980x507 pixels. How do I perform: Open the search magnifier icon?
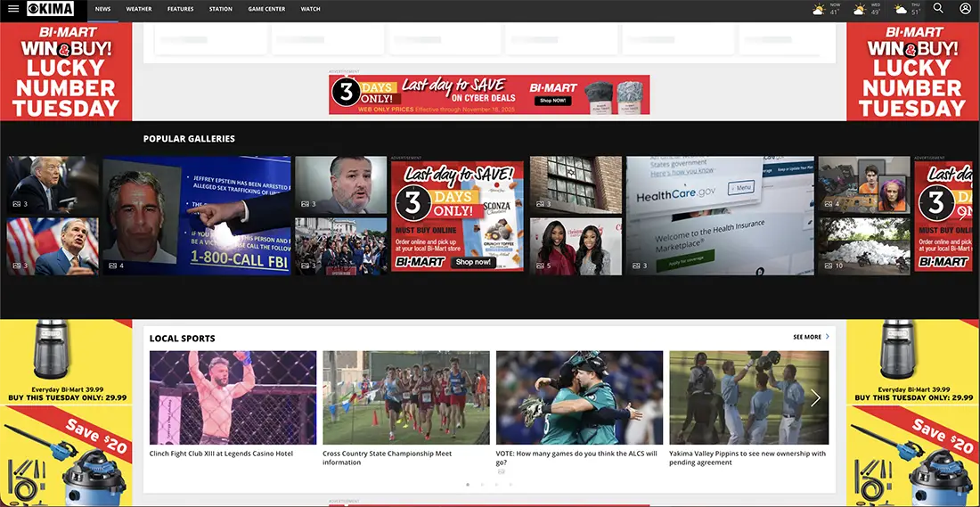pyautogui.click(x=938, y=8)
